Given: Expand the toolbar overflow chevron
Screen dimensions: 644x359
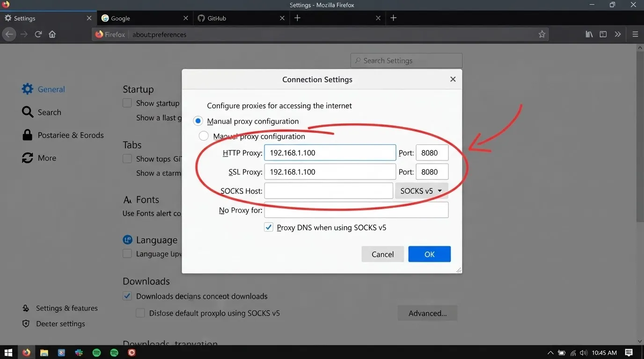Looking at the screenshot, I should [x=618, y=34].
